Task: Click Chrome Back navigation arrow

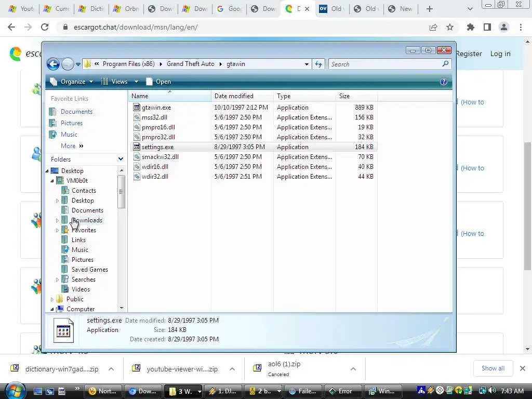Action: coord(11,27)
